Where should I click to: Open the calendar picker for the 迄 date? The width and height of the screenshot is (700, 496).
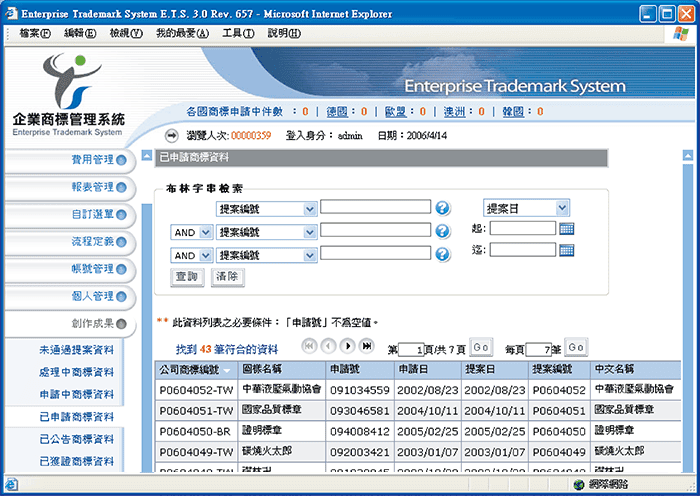tap(567, 250)
